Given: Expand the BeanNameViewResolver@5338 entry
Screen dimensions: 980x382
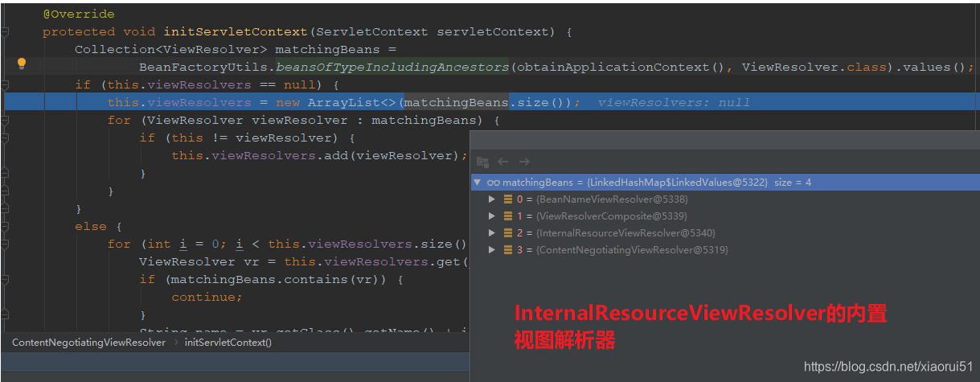Looking at the screenshot, I should 492,199.
